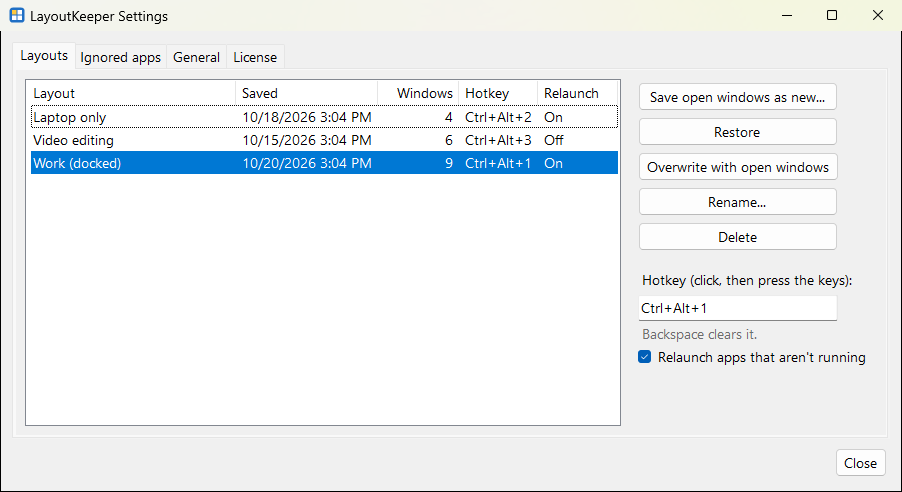Image resolution: width=902 pixels, height=492 pixels.
Task: Click the Ctrl+Alt+2 hotkey cell
Action: pyautogui.click(x=498, y=117)
